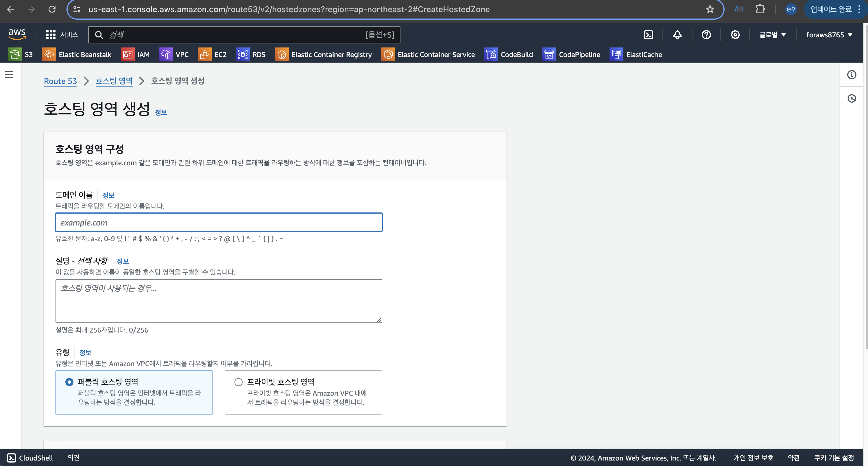Screen dimensions: 868x466
Task: Expand the foraws8765 account dropdown
Action: pyautogui.click(x=829, y=35)
